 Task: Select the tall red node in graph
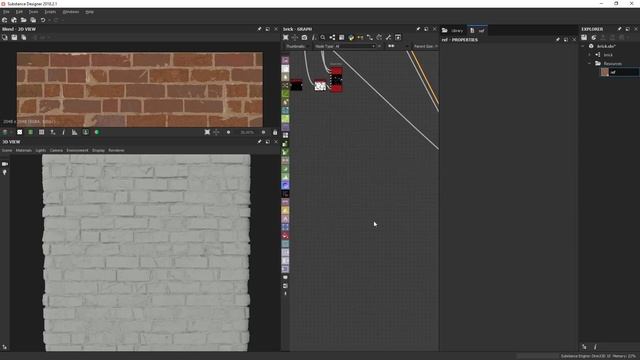[x=336, y=80]
